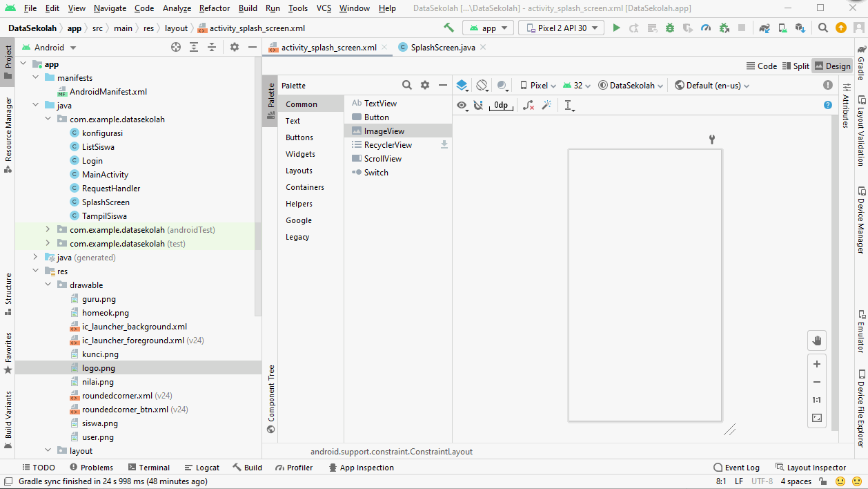The height and width of the screenshot is (489, 868).
Task: Click the Make Project hammer icon
Action: (x=448, y=28)
